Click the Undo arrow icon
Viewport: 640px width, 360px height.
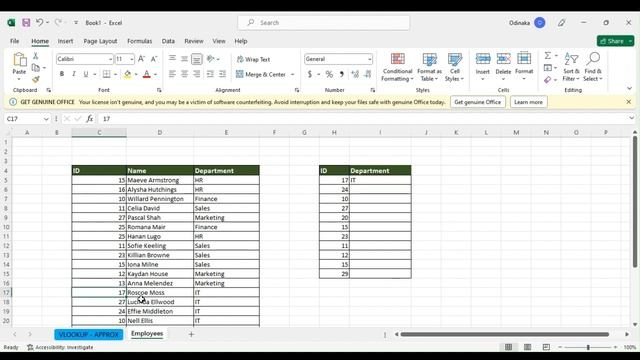(39, 23)
